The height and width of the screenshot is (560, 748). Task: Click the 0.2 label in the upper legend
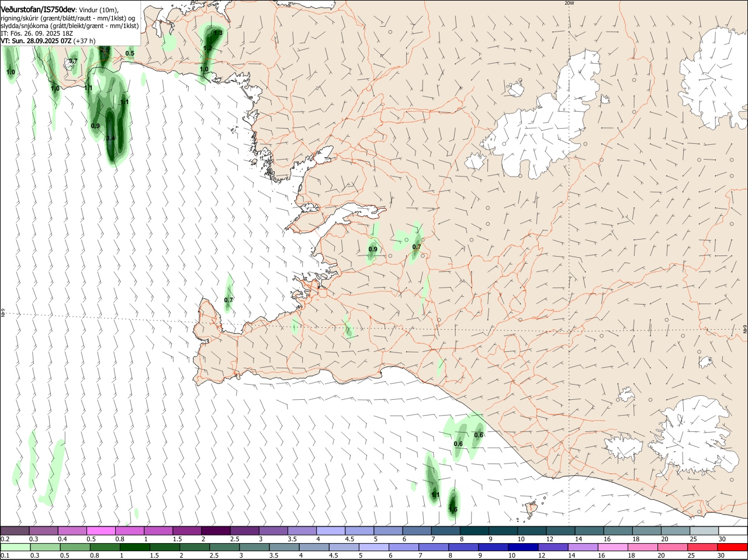tap(5, 539)
